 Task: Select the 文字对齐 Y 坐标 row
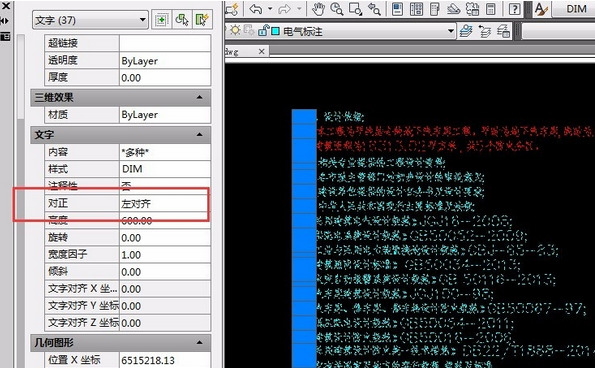(x=128, y=305)
